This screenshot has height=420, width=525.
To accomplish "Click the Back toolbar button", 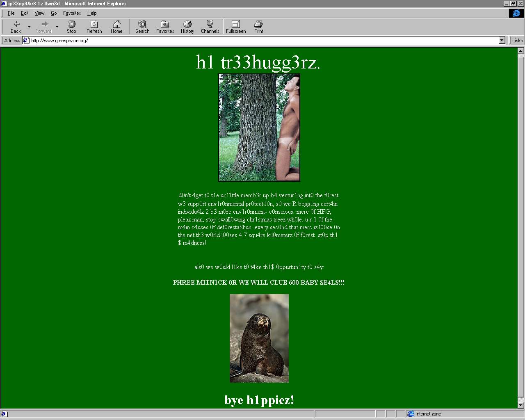I will [x=16, y=27].
